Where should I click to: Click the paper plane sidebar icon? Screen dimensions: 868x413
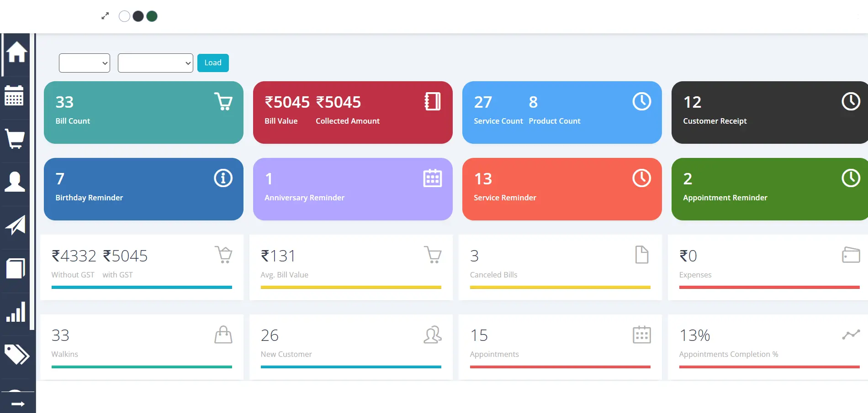[x=15, y=225]
